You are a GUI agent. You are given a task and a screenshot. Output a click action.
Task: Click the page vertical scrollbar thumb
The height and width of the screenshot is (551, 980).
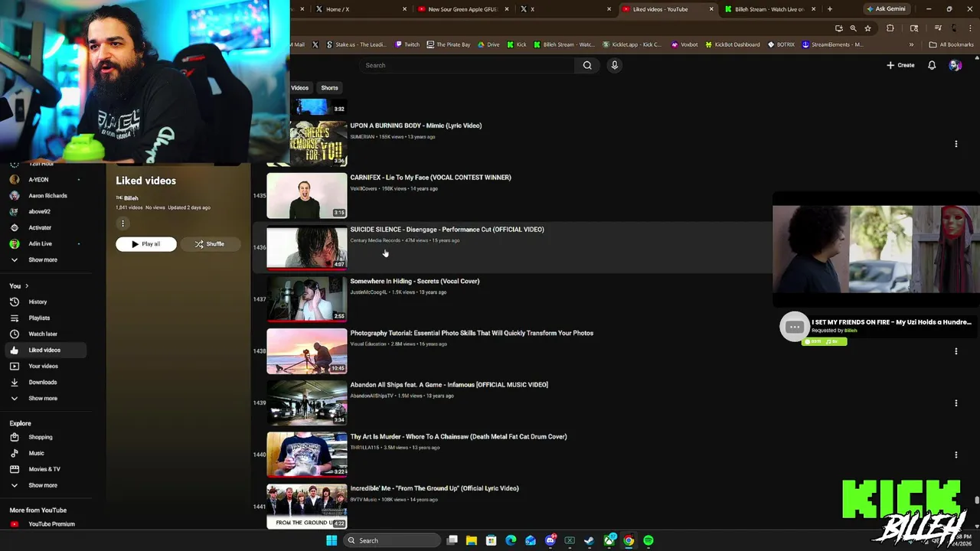tap(976, 500)
